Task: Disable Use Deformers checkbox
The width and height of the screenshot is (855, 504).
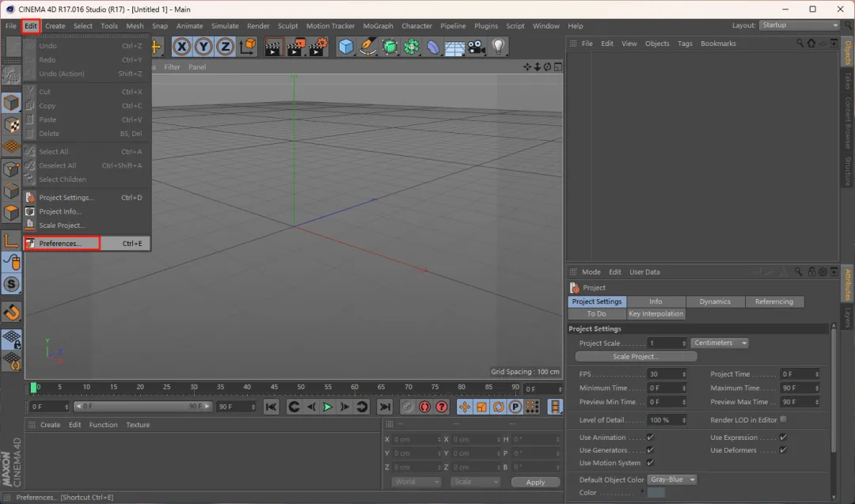Action: (783, 450)
